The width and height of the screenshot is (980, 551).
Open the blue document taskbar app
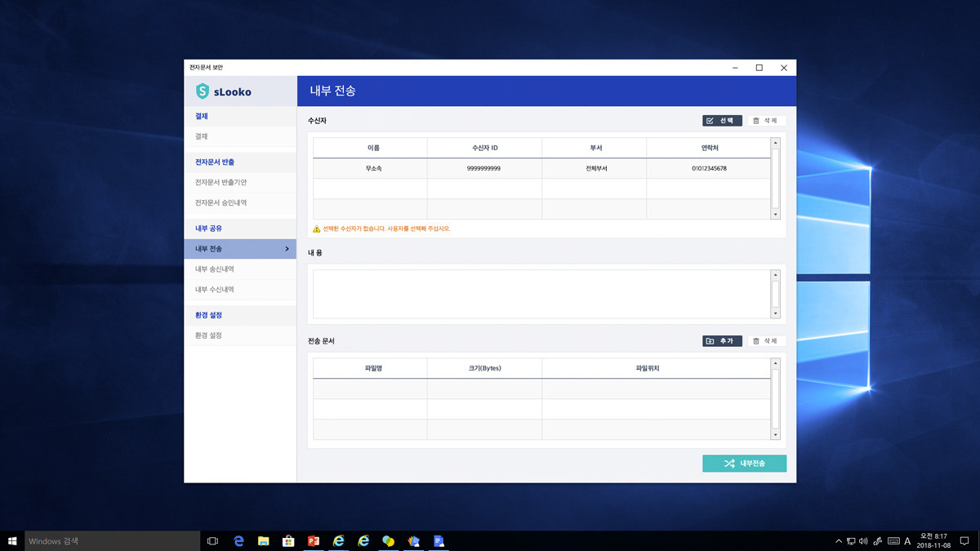(x=439, y=541)
